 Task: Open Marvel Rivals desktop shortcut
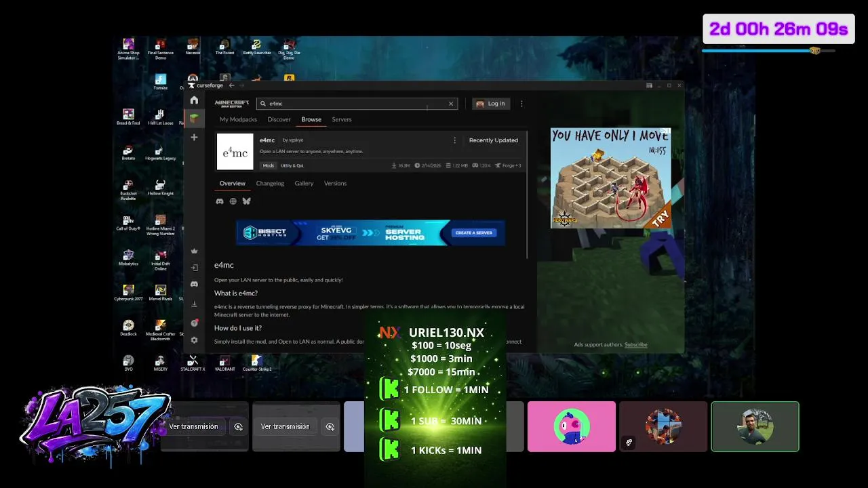click(x=160, y=293)
